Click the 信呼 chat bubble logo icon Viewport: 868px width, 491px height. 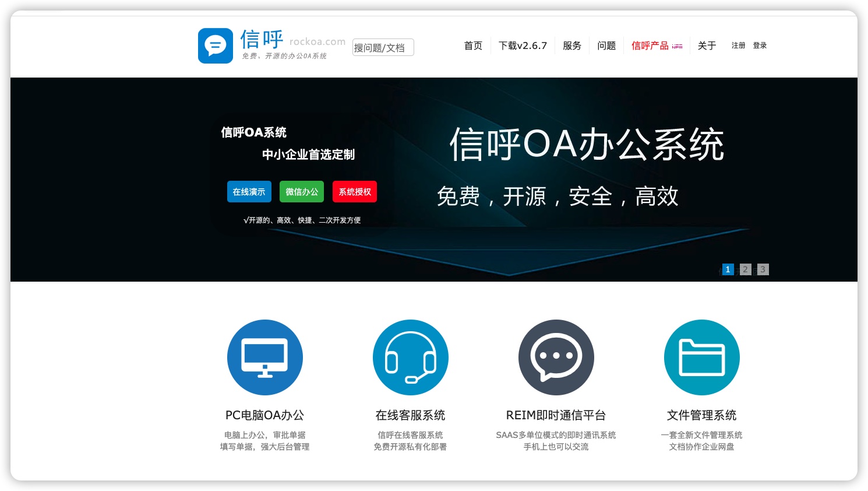click(x=216, y=45)
